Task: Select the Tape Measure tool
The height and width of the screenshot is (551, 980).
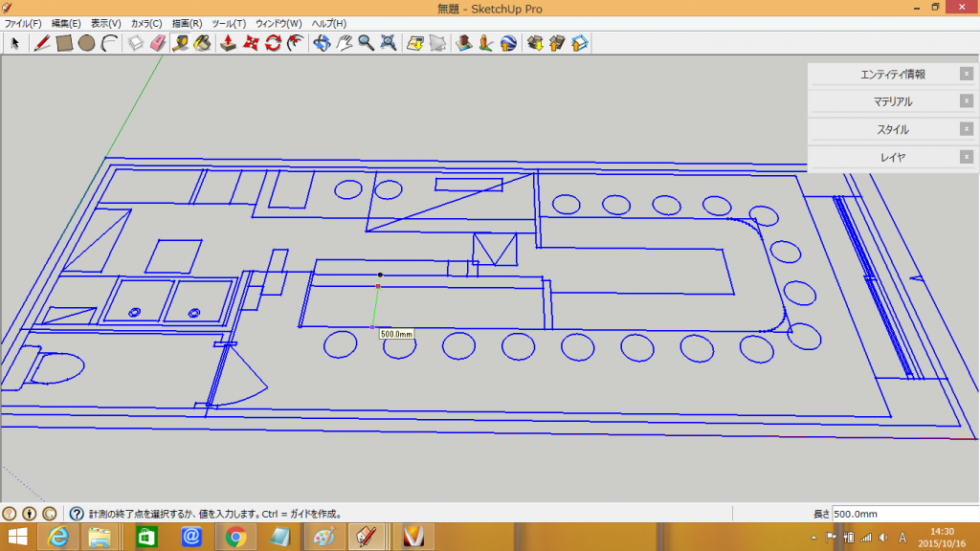Action: (180, 43)
